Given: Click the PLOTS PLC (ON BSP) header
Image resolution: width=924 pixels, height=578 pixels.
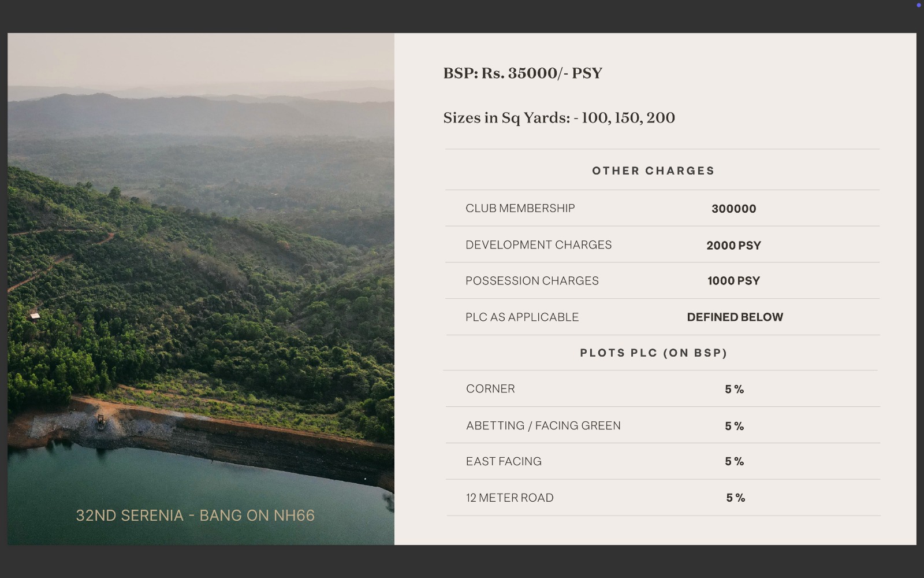Looking at the screenshot, I should [653, 353].
